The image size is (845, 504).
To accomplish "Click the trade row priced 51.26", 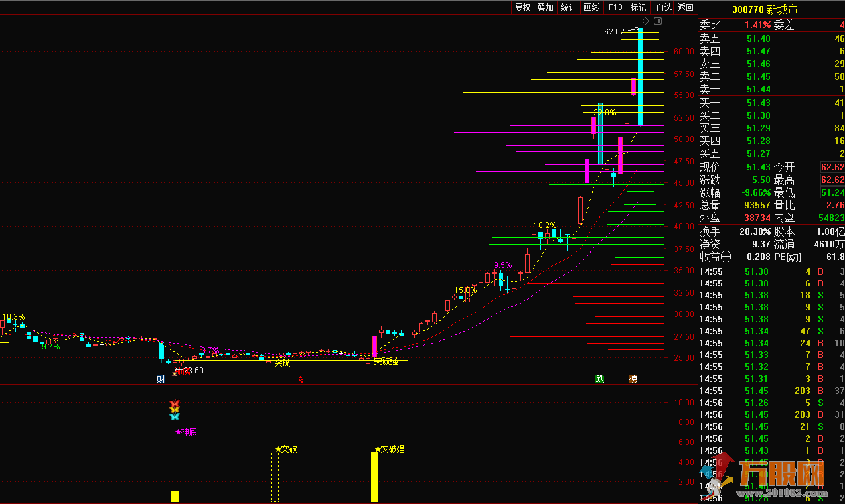I will point(771,403).
